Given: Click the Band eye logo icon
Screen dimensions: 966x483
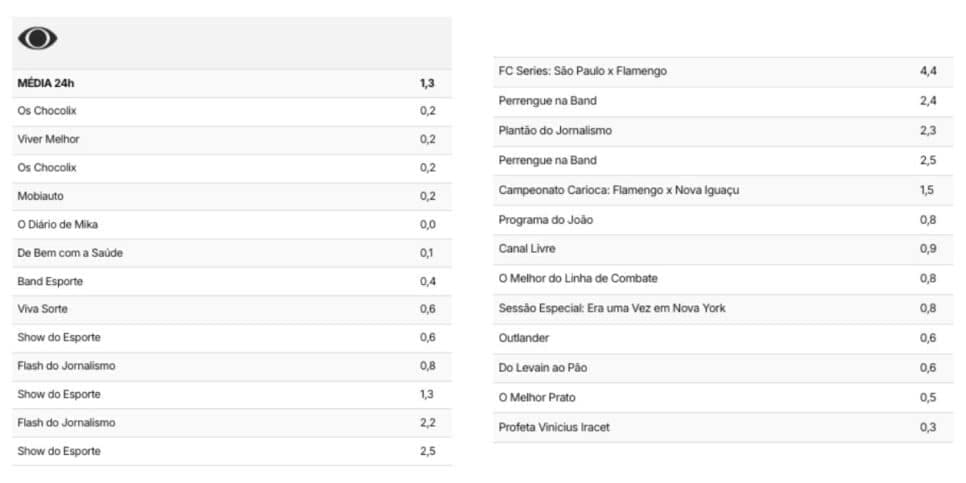Looking at the screenshot, I should [x=38, y=38].
